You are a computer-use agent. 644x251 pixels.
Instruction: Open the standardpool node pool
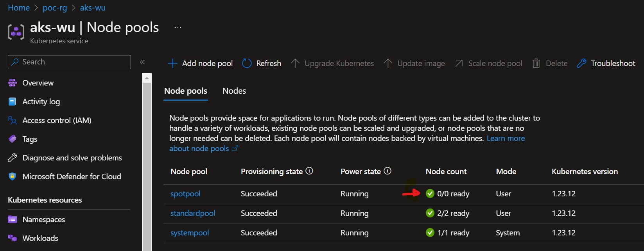coord(193,214)
